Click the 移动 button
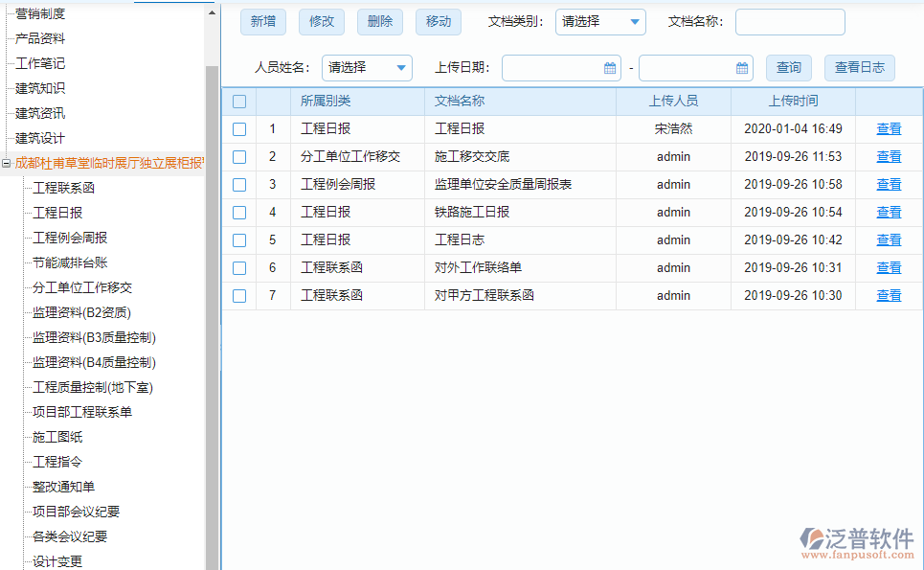The image size is (924, 570). pos(438,21)
